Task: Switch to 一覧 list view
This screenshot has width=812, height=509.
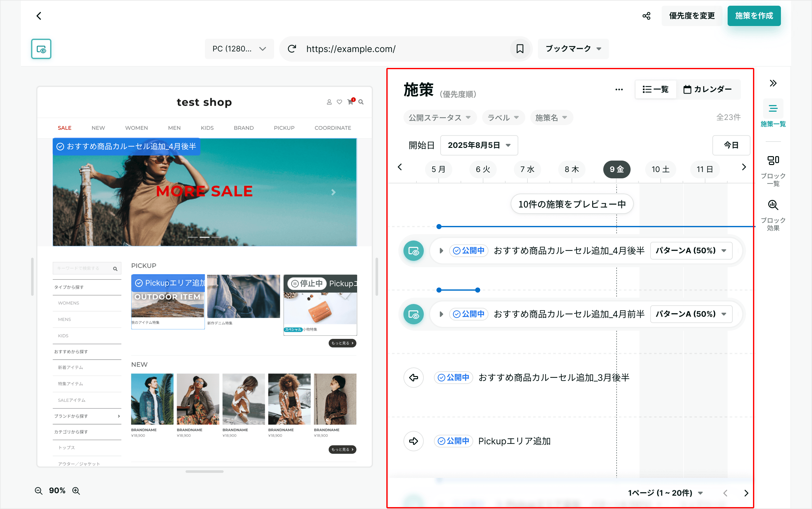Action: pyautogui.click(x=655, y=89)
